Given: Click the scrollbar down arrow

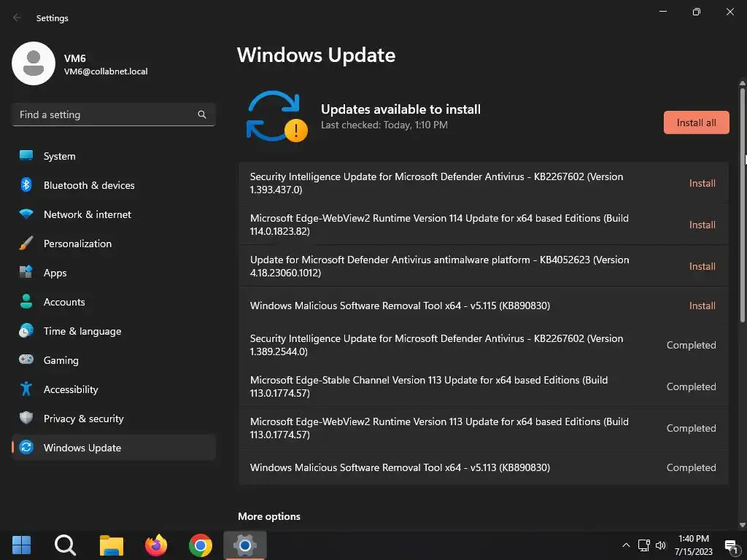Looking at the screenshot, I should click(x=742, y=525).
